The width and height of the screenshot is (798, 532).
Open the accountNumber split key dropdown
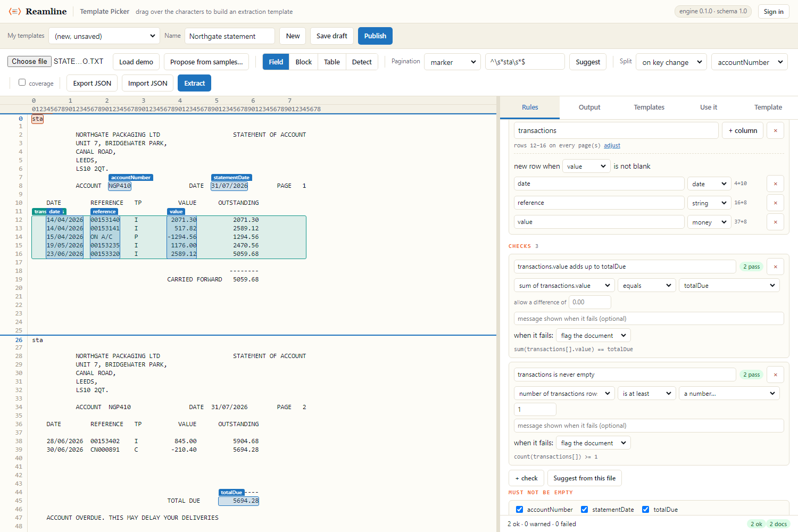(749, 62)
